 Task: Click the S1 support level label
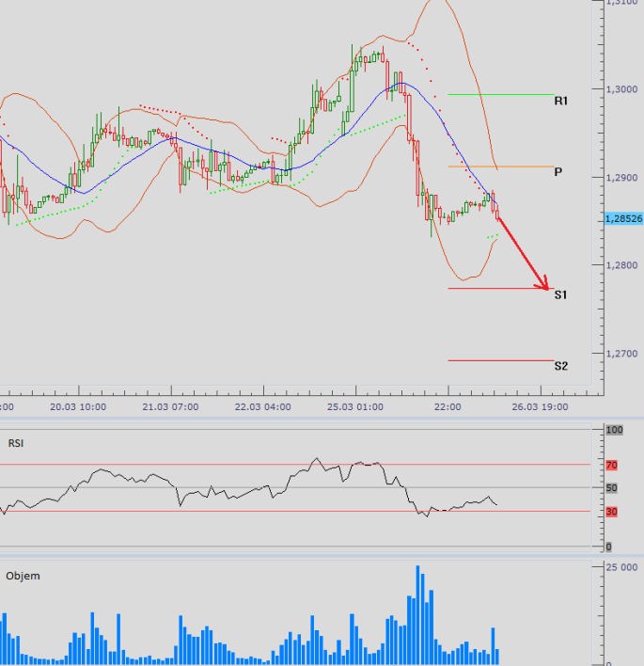click(x=560, y=294)
